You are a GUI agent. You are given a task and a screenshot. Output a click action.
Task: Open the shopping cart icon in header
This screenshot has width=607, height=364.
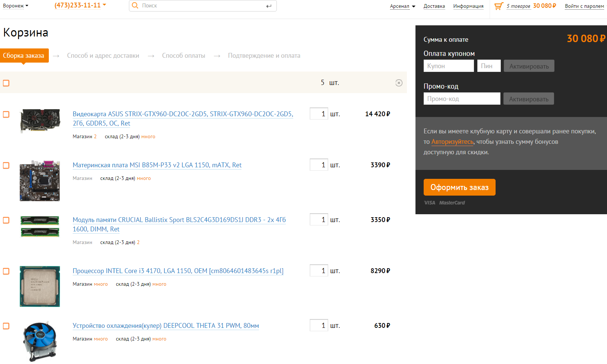pos(499,6)
